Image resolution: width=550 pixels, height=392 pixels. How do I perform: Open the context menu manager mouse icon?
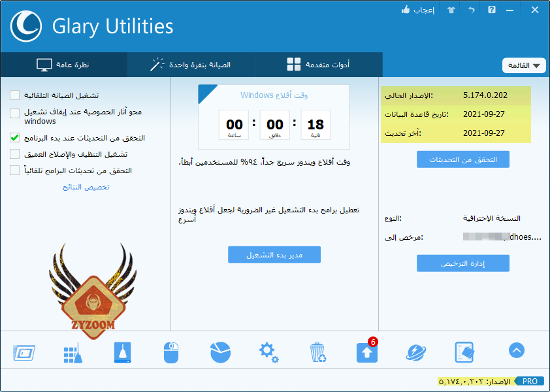[171, 353]
